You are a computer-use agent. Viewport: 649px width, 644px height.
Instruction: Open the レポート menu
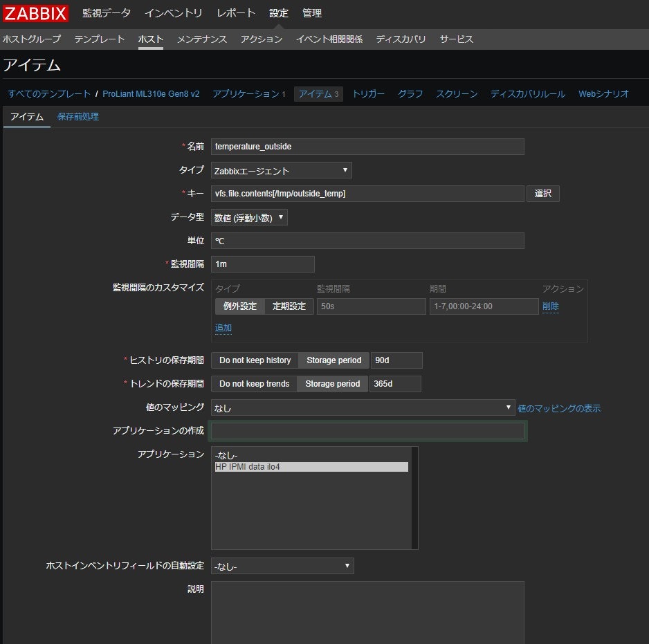click(236, 13)
